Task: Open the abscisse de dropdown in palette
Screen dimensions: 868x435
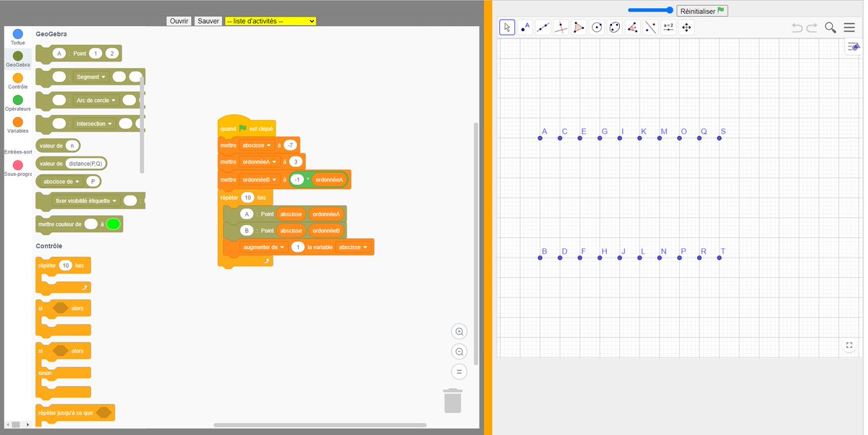Action: (61, 181)
